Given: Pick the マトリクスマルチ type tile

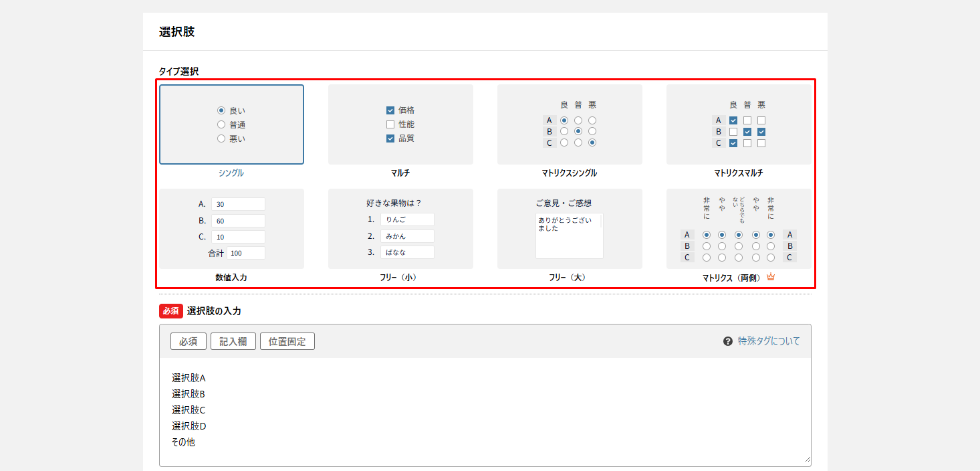Looking at the screenshot, I should pos(739,124).
